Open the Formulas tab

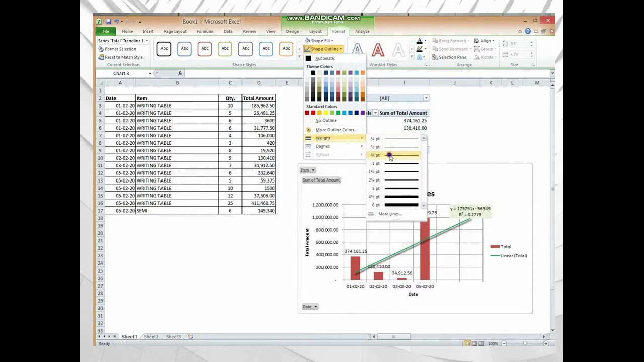point(205,31)
